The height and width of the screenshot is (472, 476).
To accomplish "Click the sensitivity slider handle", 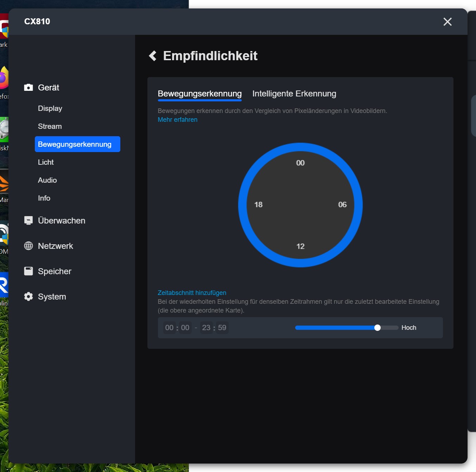I will [377, 328].
